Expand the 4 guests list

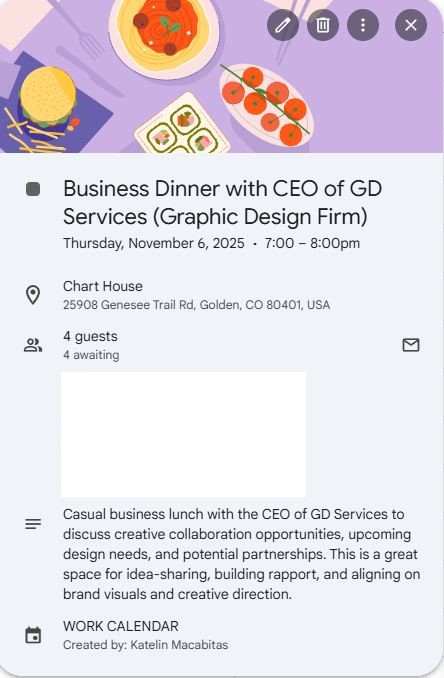[90, 336]
